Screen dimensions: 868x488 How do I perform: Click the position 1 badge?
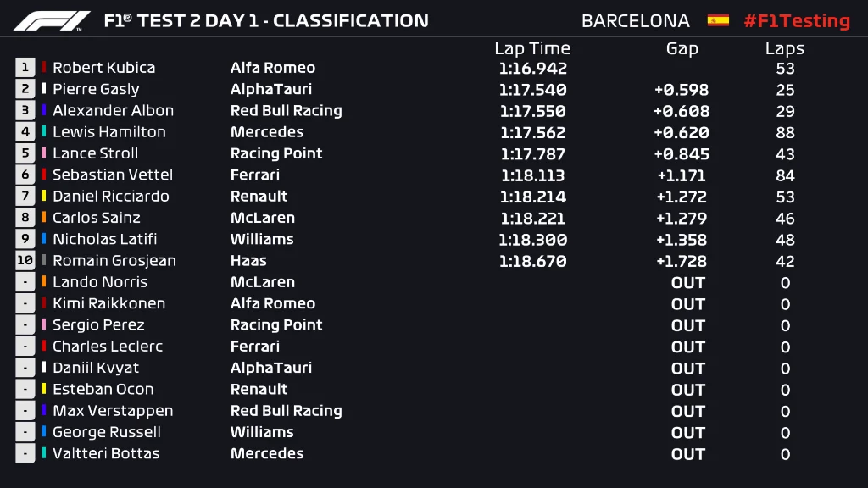click(25, 67)
